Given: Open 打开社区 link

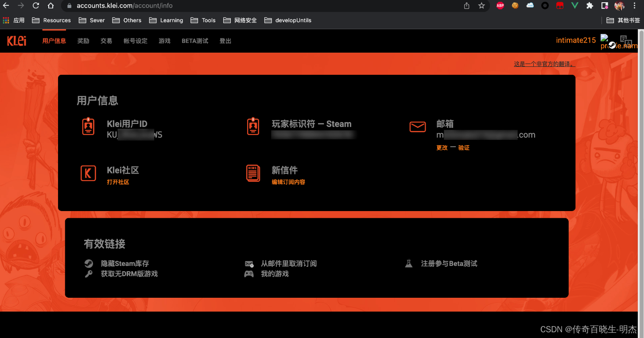Looking at the screenshot, I should [118, 182].
